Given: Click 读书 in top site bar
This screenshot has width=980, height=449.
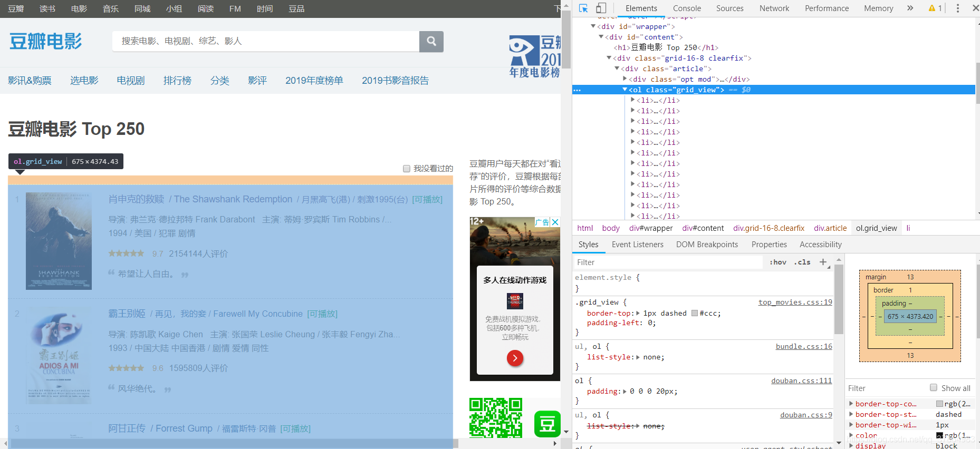Looking at the screenshot, I should 47,8.
